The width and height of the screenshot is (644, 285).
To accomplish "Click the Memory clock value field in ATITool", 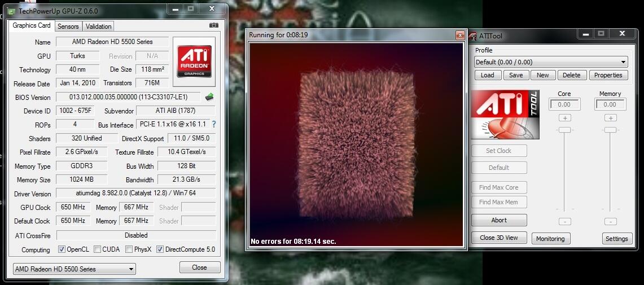I will pos(610,104).
